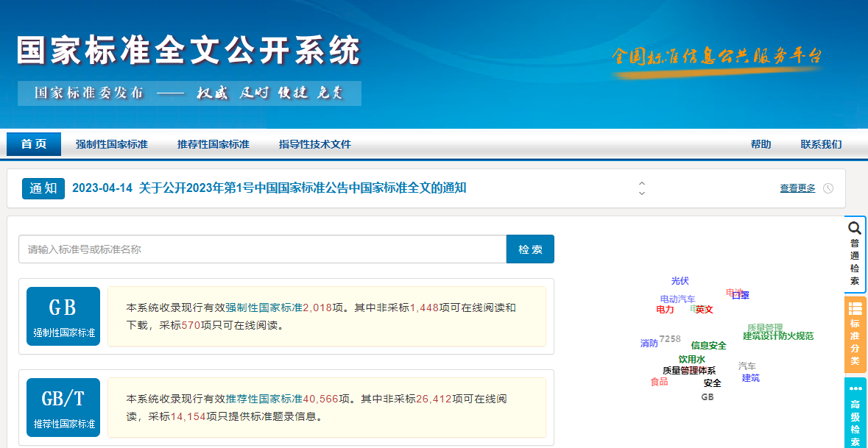
Task: Open 高级检索 via the dots icon
Action: click(854, 388)
